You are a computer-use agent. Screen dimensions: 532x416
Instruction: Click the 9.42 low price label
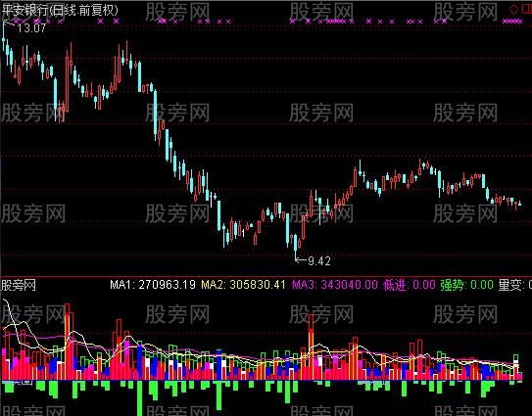point(319,260)
